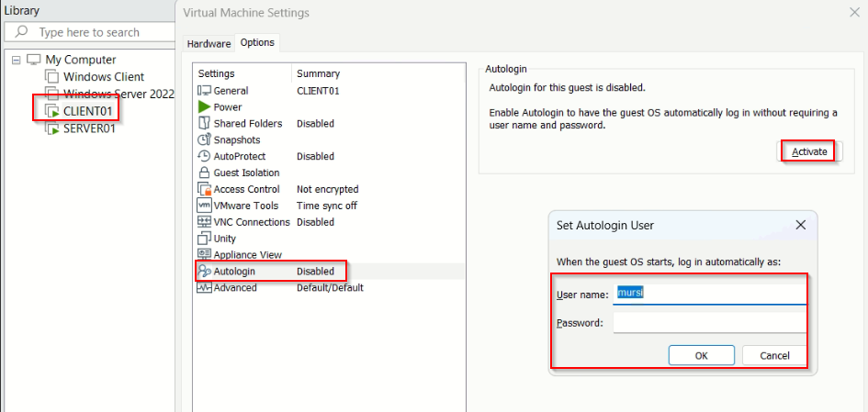
Task: Click the 'Time sync off' summary value
Action: [327, 206]
